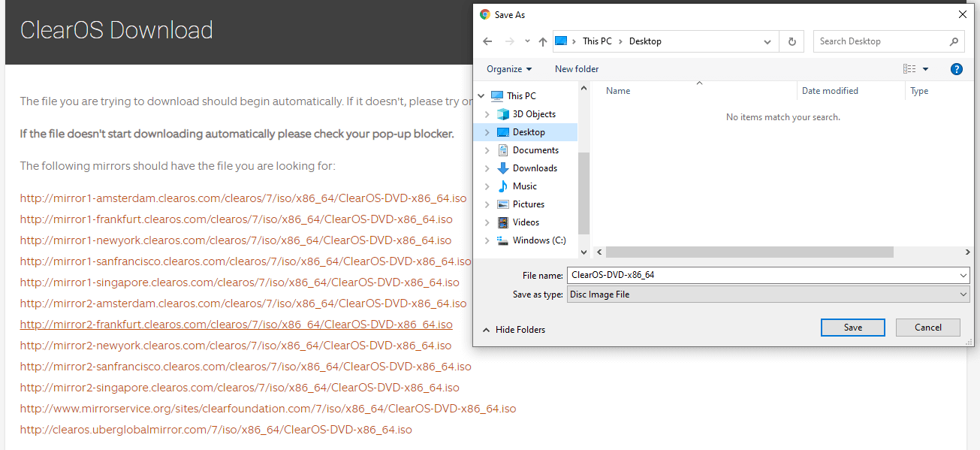Refresh the Desktop folder view

(792, 41)
